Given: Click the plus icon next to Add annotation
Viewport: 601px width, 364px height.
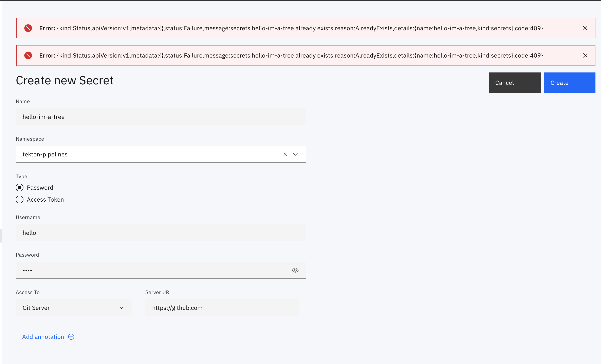Looking at the screenshot, I should pos(71,337).
